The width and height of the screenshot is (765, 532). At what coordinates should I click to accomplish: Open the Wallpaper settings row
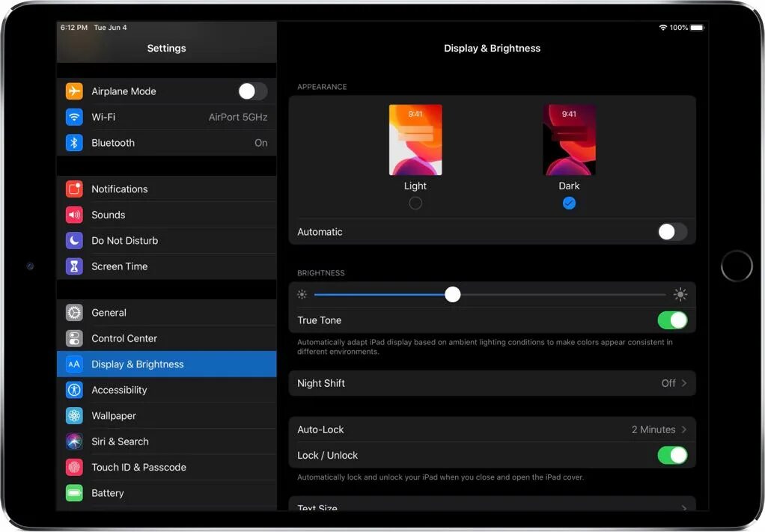(x=166, y=415)
